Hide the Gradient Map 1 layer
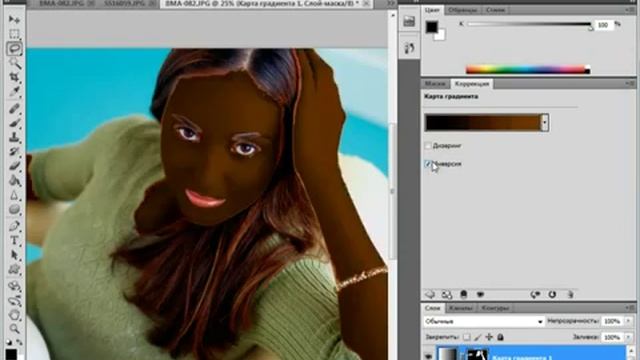 pos(428,356)
